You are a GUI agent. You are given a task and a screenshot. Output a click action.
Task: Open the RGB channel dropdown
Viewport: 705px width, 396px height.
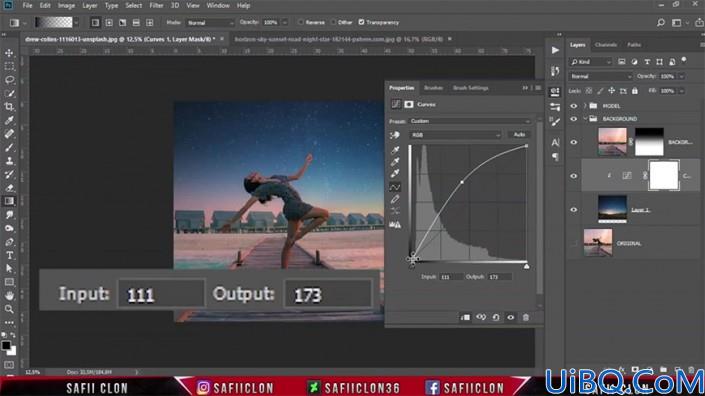(455, 135)
